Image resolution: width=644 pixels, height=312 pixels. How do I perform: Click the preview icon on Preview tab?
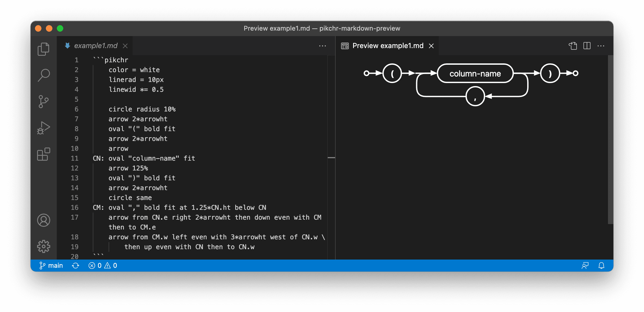[345, 46]
